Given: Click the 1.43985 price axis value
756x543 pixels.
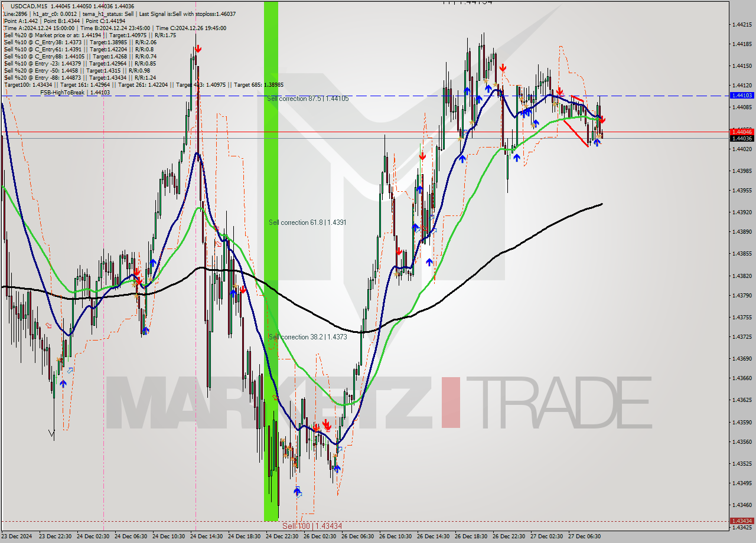Looking at the screenshot, I should tap(741, 171).
